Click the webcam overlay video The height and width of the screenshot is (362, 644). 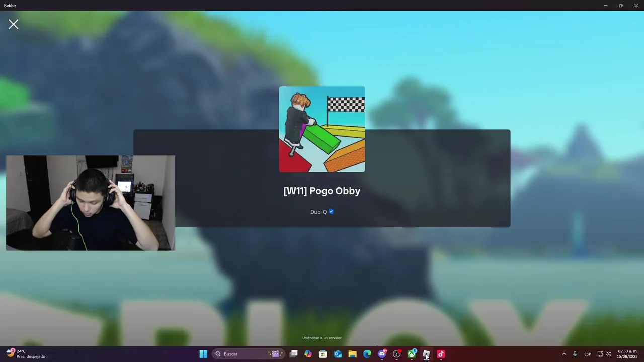pos(91,203)
